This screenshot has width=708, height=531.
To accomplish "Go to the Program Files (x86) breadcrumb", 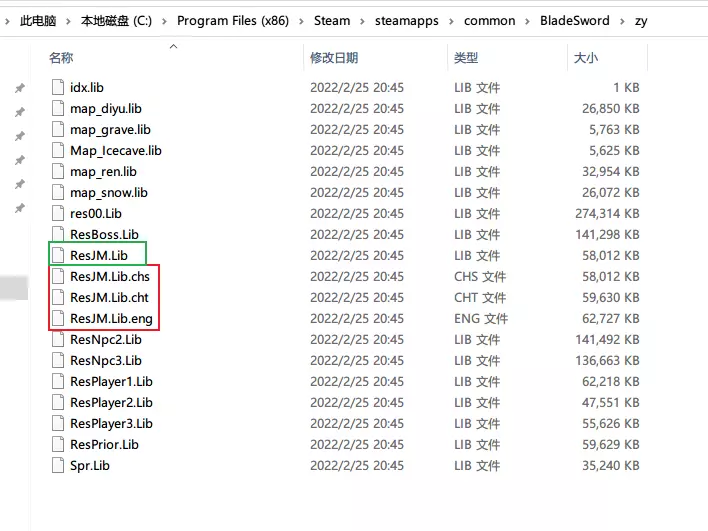I will (233, 21).
